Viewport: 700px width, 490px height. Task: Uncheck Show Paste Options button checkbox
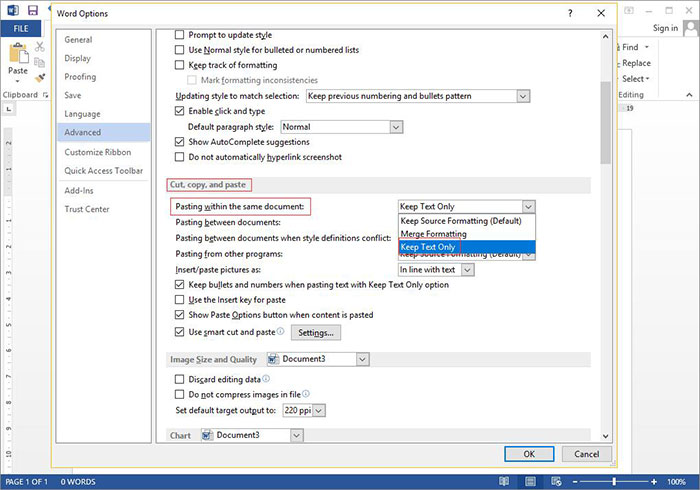click(x=179, y=315)
